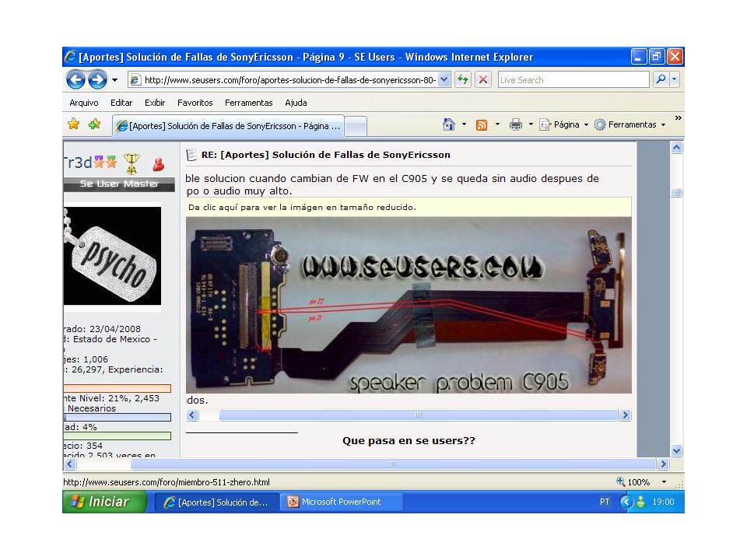This screenshot has width=747, height=560.
Task: Click the Live Search input box
Action: point(573,80)
